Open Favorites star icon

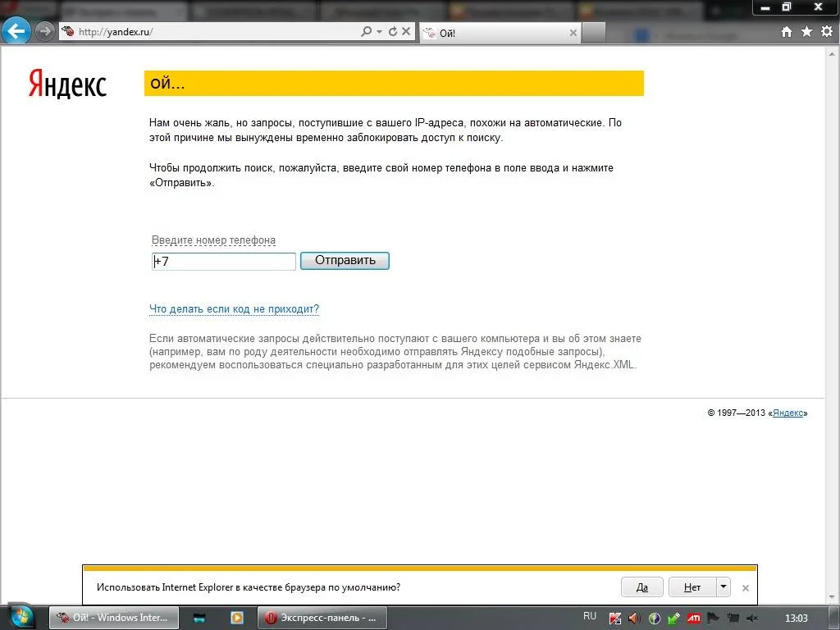pyautogui.click(x=807, y=32)
